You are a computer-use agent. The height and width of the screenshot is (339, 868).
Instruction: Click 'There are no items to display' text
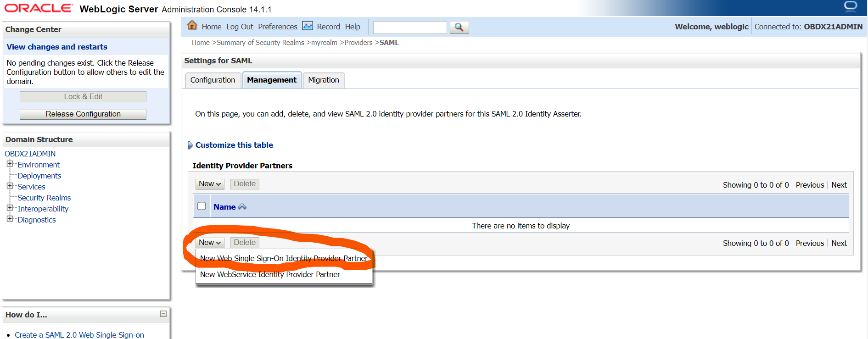click(x=521, y=226)
